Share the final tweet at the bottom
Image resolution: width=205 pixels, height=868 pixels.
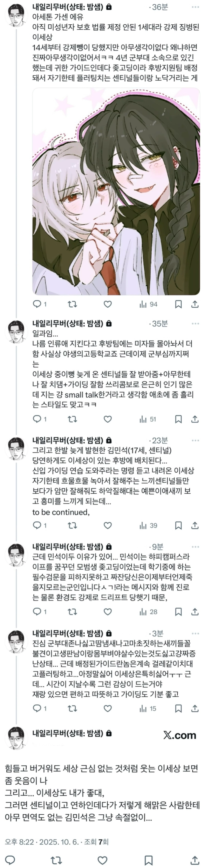[x=194, y=857]
